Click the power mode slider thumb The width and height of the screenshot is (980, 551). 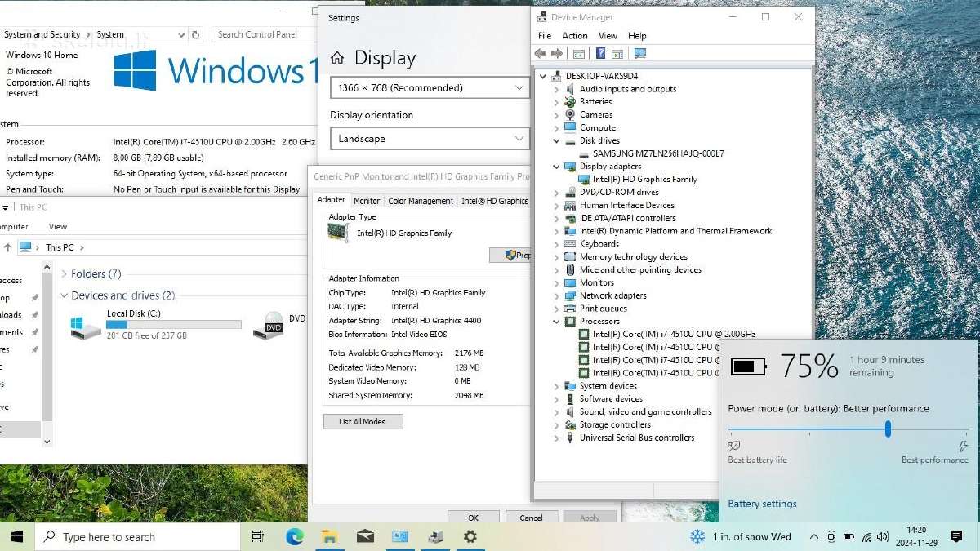[x=888, y=429]
